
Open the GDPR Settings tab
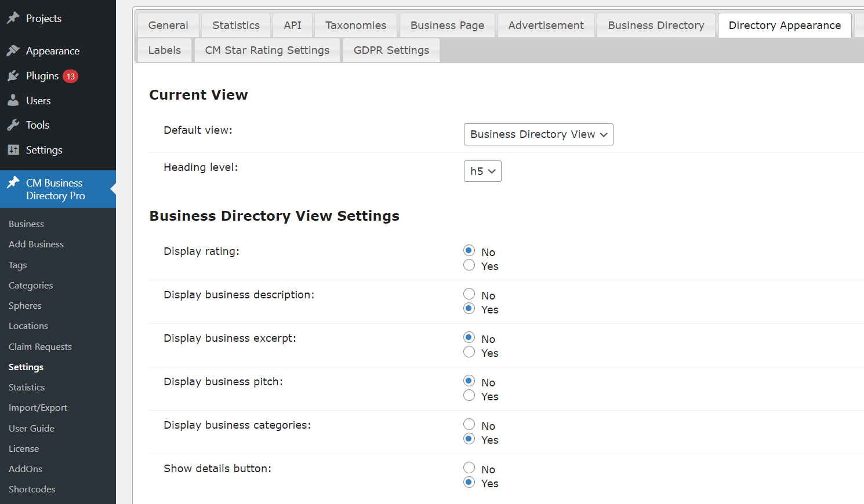coord(391,50)
